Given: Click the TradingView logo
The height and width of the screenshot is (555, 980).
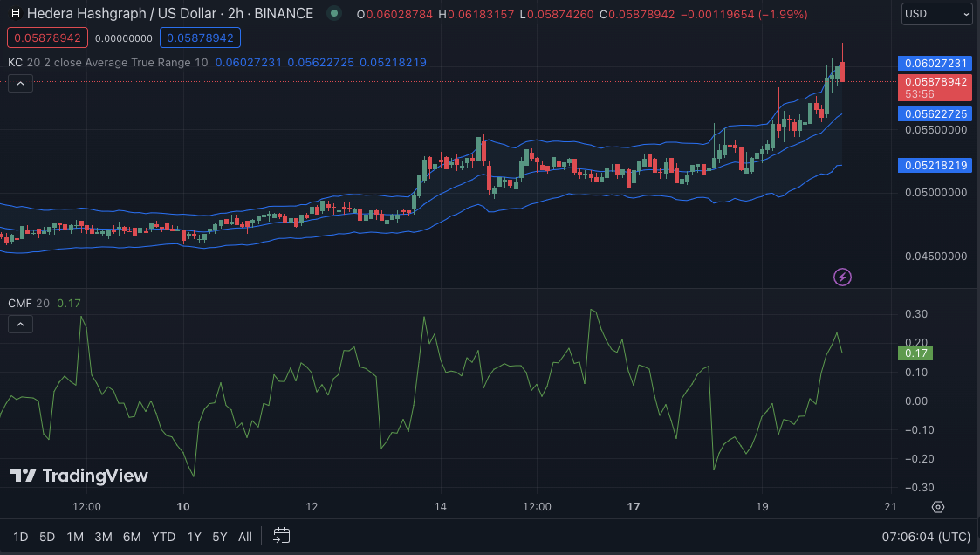Looking at the screenshot, I should click(x=79, y=476).
